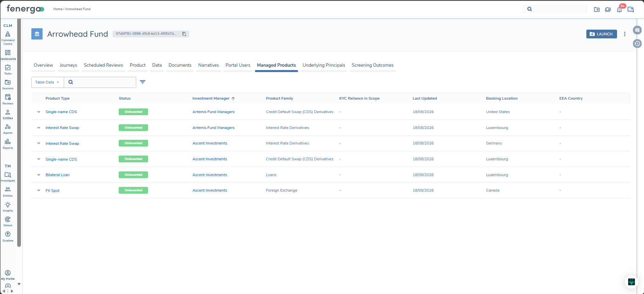
Task: Expand the FX Spot row
Action: tap(39, 190)
